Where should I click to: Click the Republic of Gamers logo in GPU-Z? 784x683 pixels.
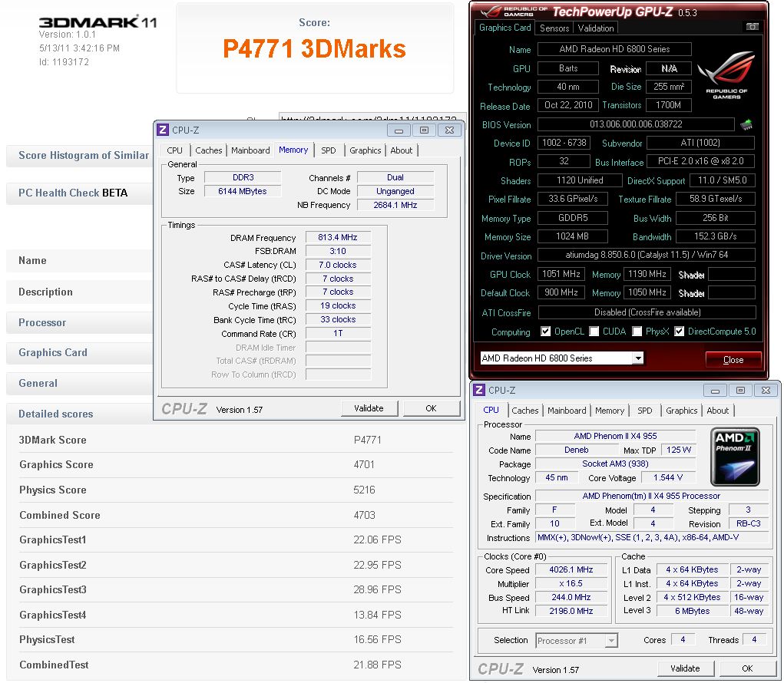pos(726,75)
